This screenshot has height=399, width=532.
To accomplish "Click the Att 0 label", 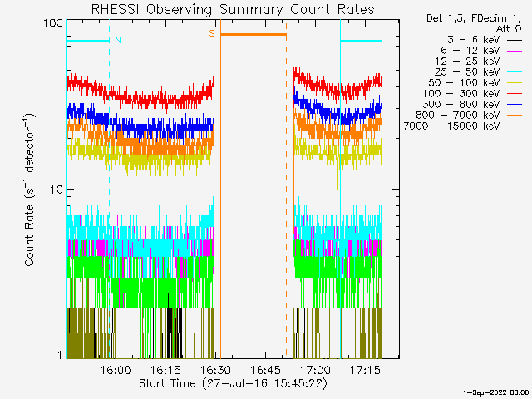I will [509, 29].
